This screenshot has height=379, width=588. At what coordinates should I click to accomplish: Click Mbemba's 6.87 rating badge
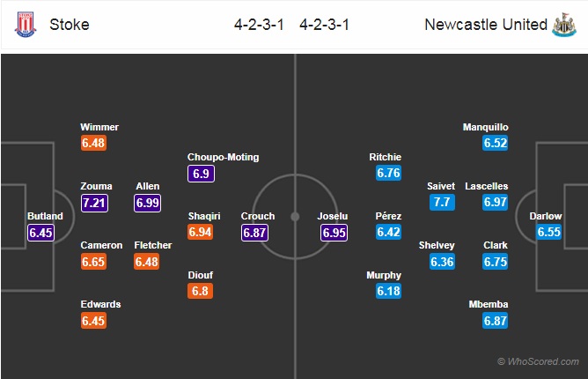496,321
